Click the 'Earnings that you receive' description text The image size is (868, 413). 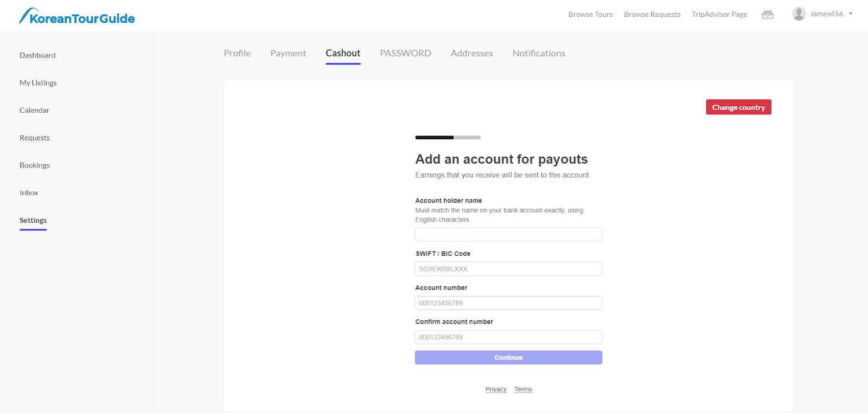click(x=502, y=175)
